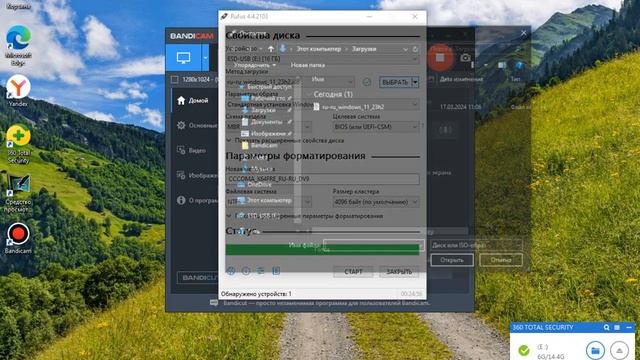The height and width of the screenshot is (360, 640).
Task: Click the Rufus info about icon
Action: [246, 271]
